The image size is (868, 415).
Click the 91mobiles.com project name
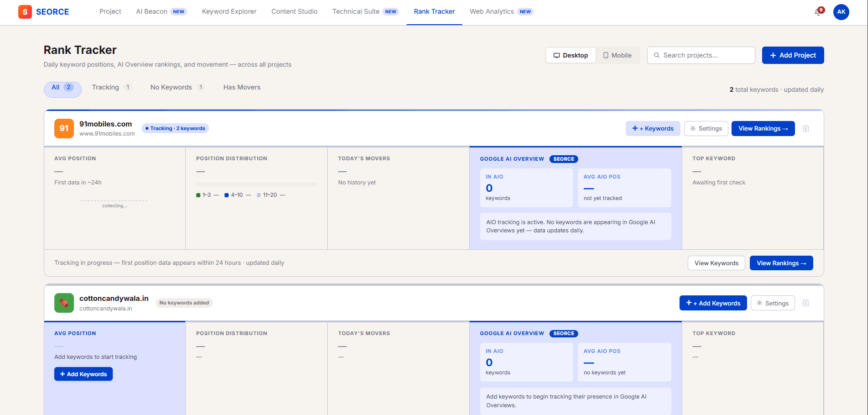[x=105, y=124]
